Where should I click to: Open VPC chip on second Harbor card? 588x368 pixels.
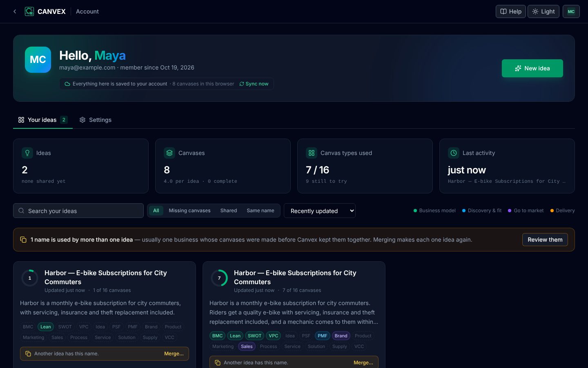[274, 336]
